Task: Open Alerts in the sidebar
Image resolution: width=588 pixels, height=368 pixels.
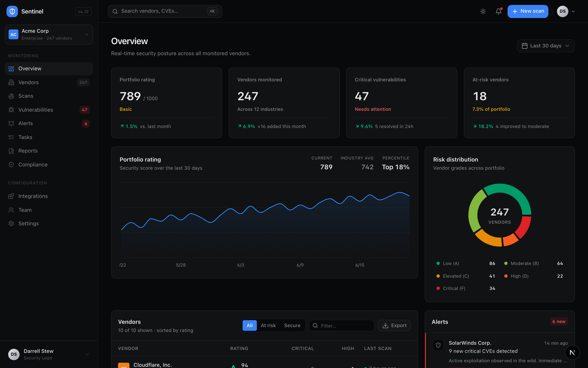Action: pos(49,124)
